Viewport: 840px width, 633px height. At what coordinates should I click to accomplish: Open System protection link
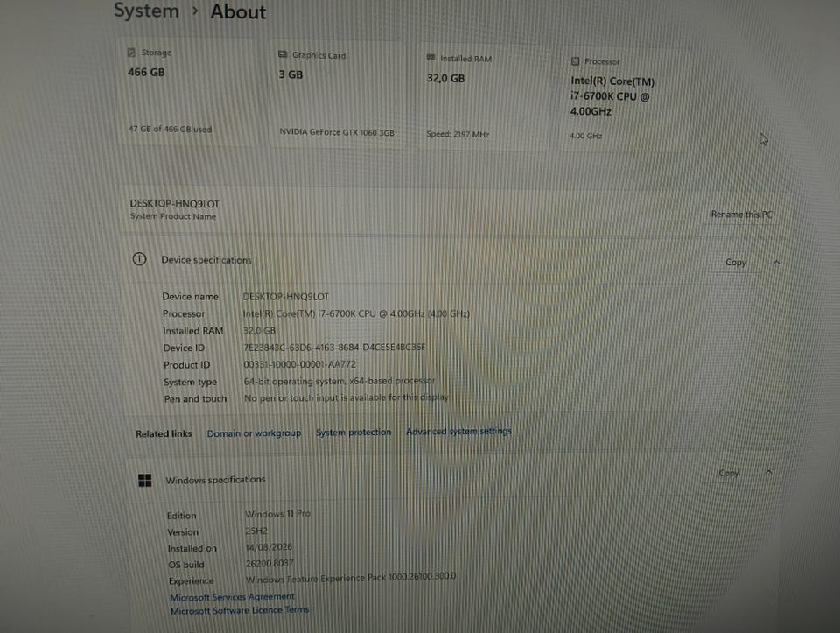click(x=353, y=432)
